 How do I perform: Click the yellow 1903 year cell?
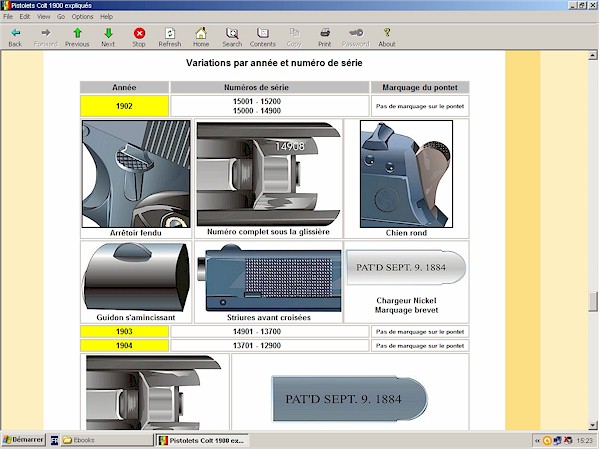[124, 331]
